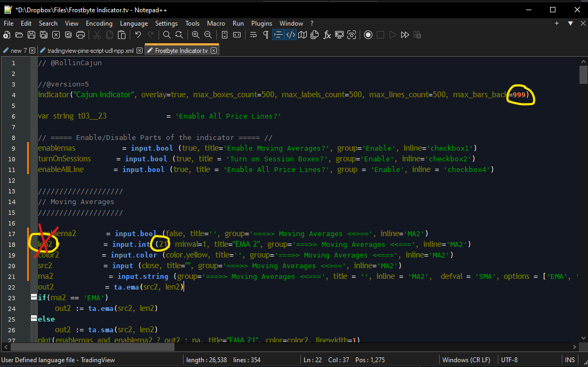Click the scroll up arrow
Screen dimensions: 588x367
(x=583, y=61)
